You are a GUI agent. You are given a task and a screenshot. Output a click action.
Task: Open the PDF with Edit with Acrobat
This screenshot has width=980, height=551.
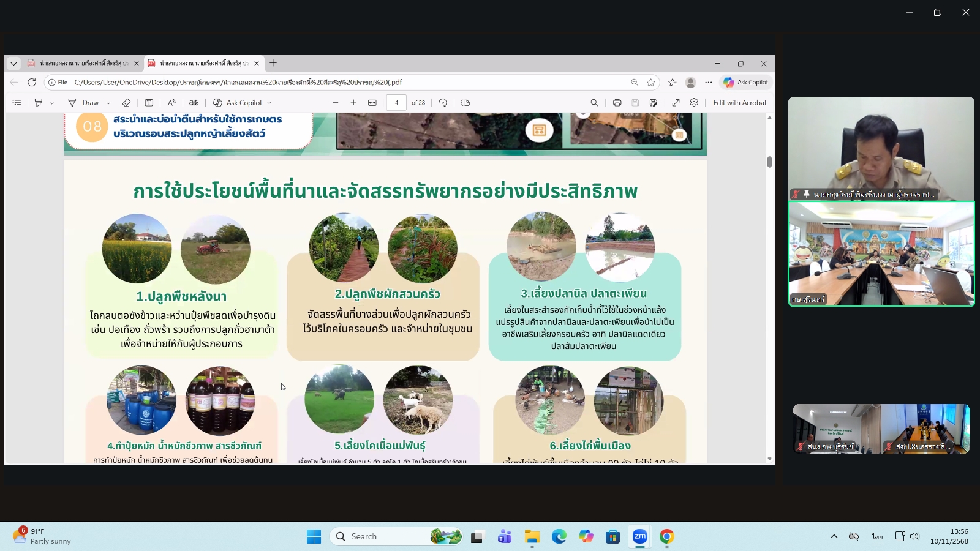point(740,102)
